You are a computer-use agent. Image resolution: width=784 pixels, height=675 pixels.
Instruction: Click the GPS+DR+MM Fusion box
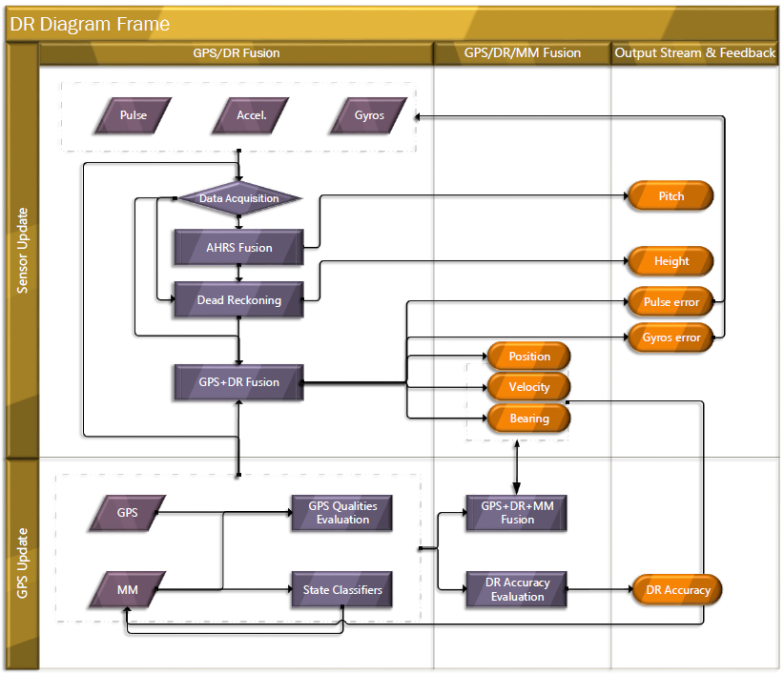tap(517, 513)
